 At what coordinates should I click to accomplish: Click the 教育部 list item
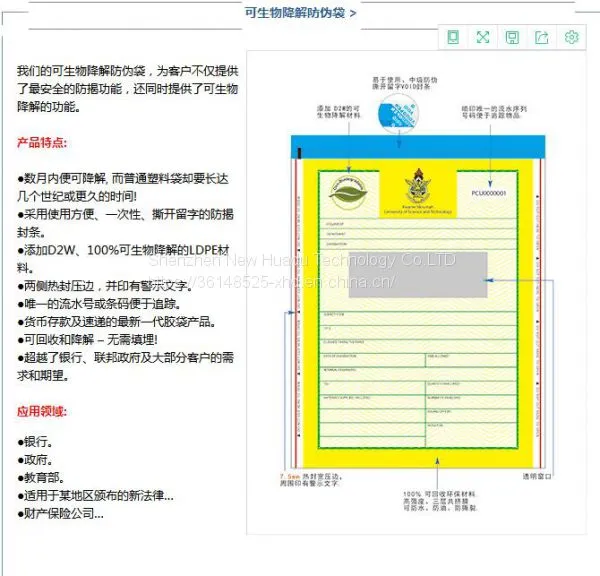[x=41, y=478]
